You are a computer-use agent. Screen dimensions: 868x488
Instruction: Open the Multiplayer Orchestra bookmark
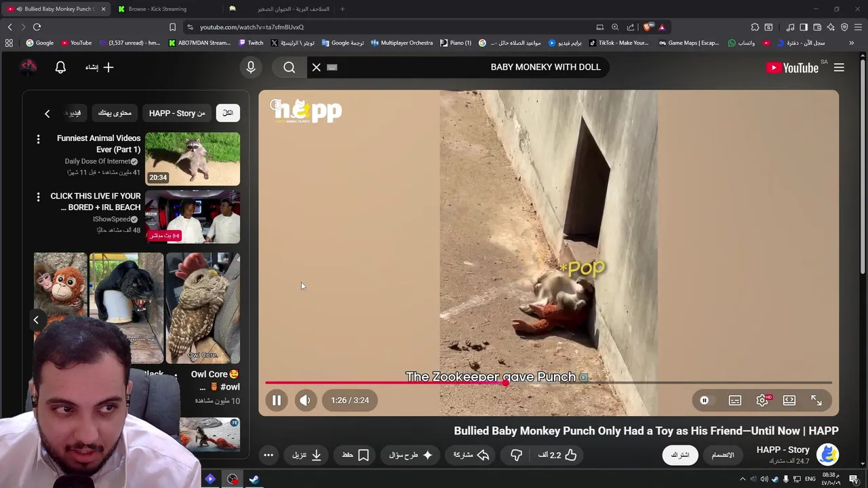pyautogui.click(x=401, y=43)
